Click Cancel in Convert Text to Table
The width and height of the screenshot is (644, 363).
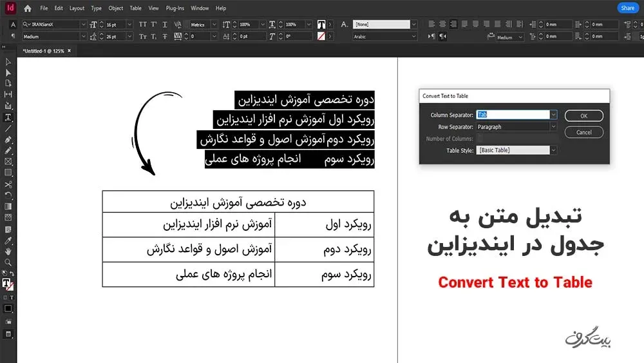coord(583,132)
